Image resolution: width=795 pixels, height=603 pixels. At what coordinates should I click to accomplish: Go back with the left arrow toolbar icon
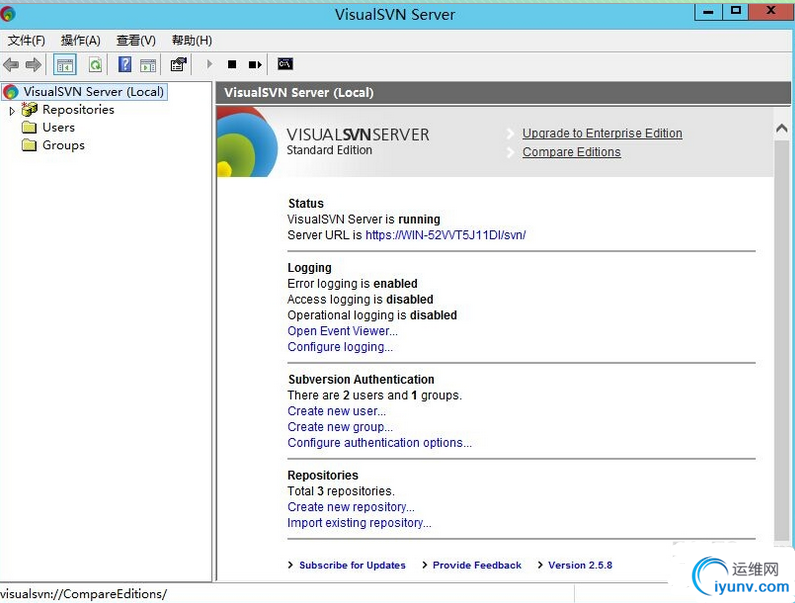11,64
